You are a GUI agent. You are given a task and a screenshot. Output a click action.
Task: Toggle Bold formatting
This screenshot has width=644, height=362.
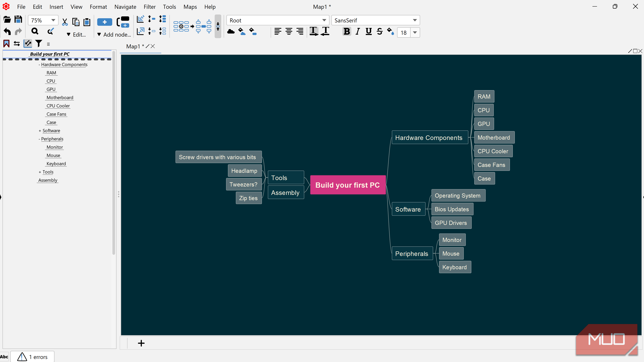(347, 32)
